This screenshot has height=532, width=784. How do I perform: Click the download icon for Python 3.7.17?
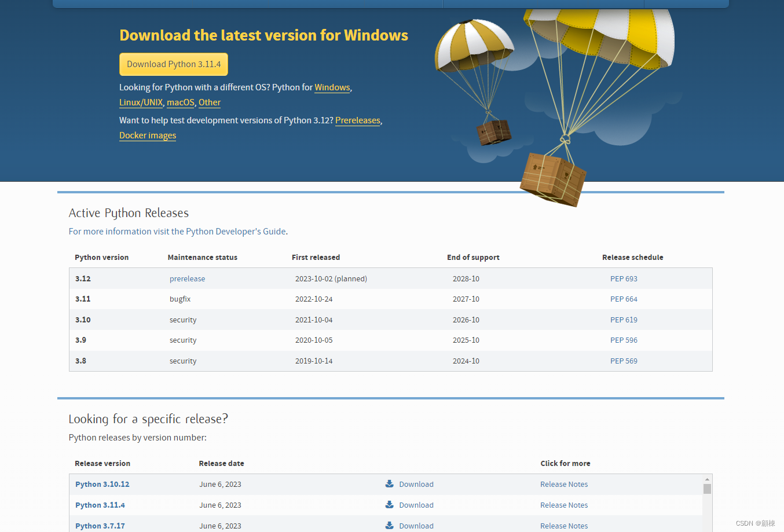(390, 526)
